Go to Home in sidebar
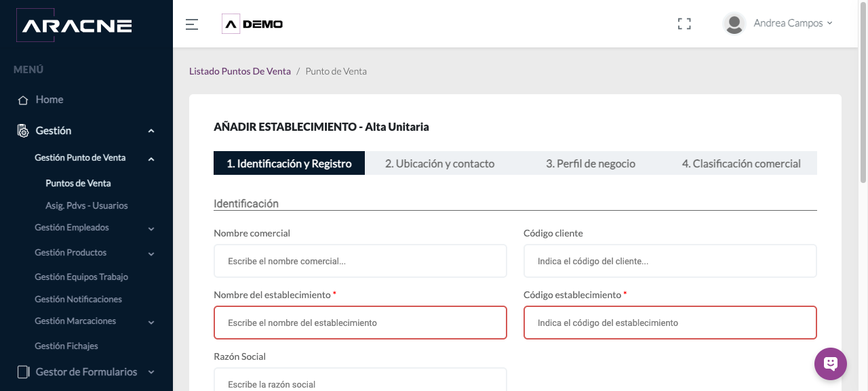Viewport: 868px width, 391px height. coord(50,100)
